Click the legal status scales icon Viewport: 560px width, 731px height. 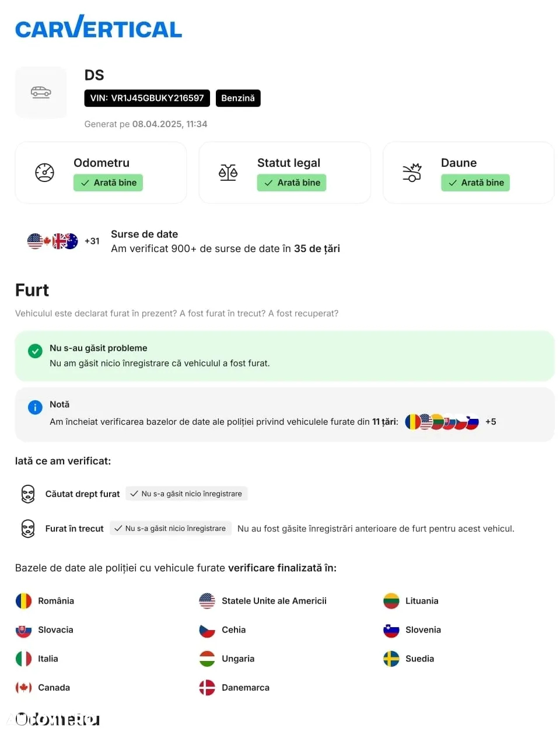coord(228,173)
